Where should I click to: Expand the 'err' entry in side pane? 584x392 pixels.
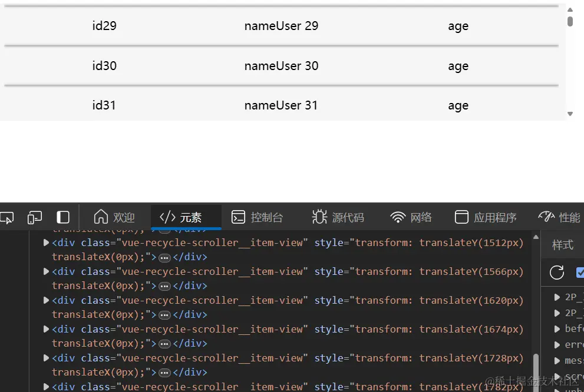click(x=557, y=345)
